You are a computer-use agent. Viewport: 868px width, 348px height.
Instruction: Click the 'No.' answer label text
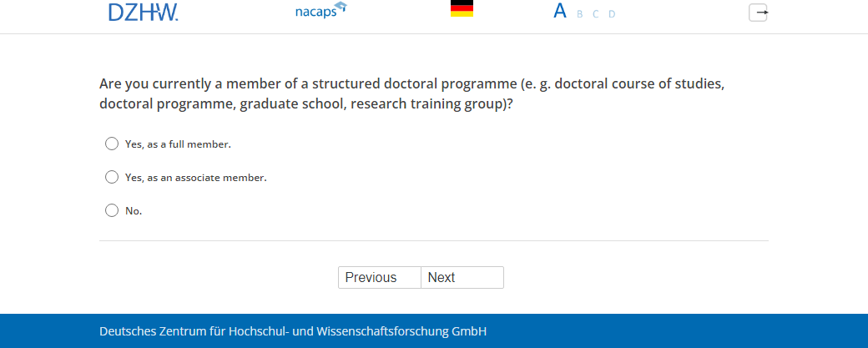134,211
